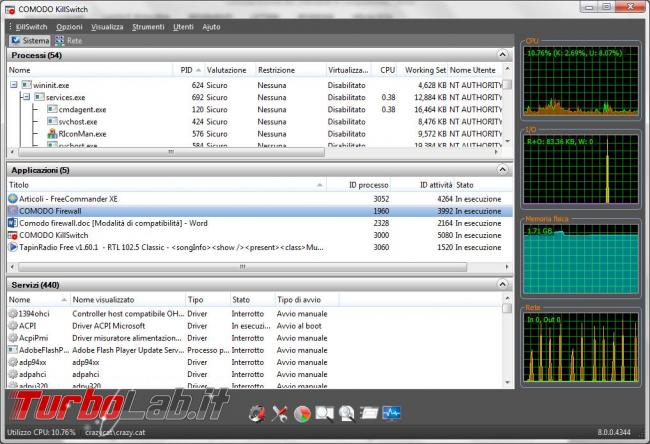Click the RIconMan.exe process icon
650x444 pixels.
[52, 133]
